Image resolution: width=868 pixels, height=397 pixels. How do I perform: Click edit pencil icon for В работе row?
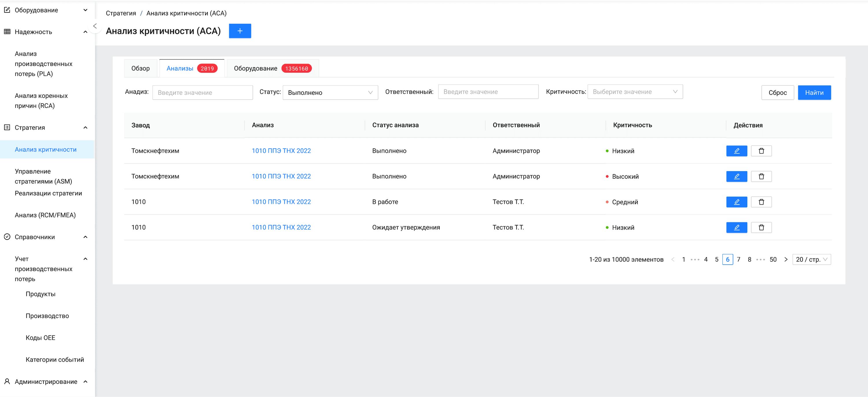click(x=736, y=202)
